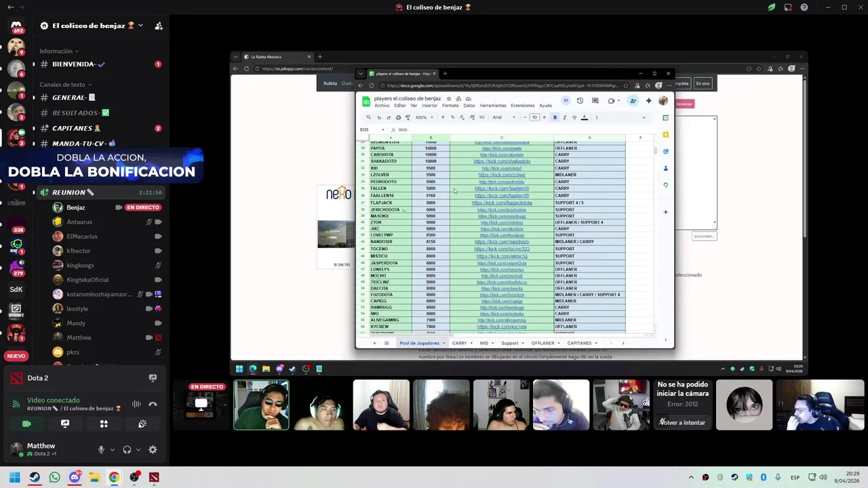Open text color picker in Sheets
The width and height of the screenshot is (868, 488).
(585, 117)
